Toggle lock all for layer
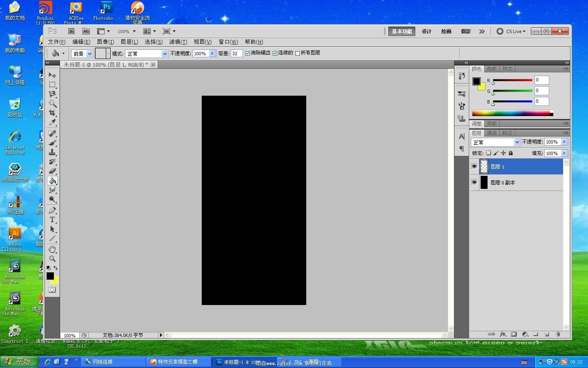This screenshot has height=368, width=588. pyautogui.click(x=510, y=153)
